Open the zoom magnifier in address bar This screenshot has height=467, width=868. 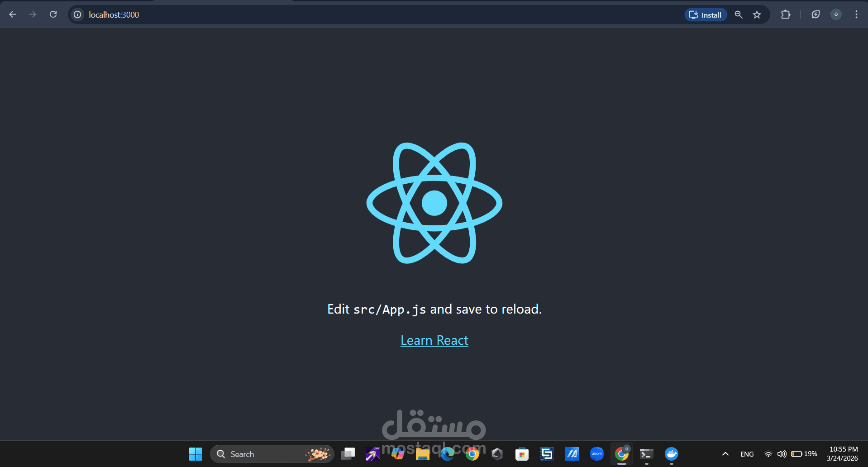(739, 14)
